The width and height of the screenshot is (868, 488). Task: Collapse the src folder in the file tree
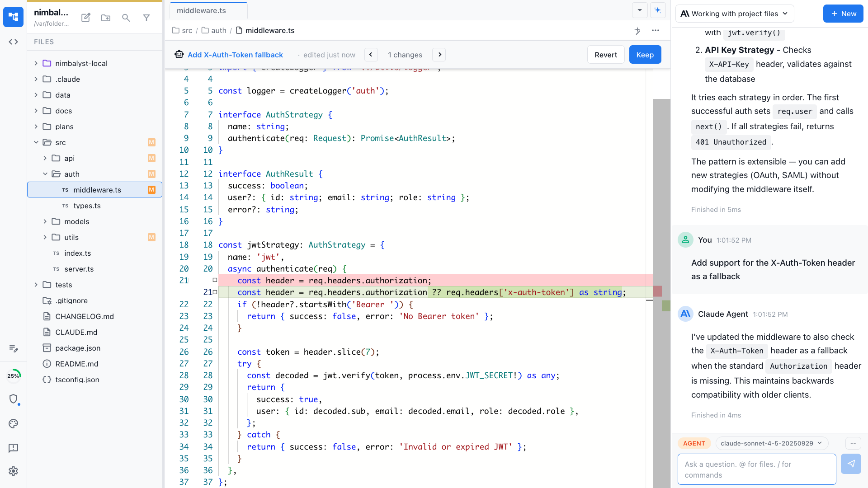point(36,142)
